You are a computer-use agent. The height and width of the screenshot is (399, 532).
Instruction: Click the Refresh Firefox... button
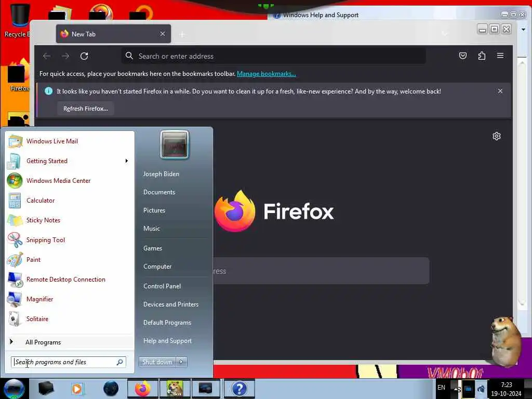[86, 109]
